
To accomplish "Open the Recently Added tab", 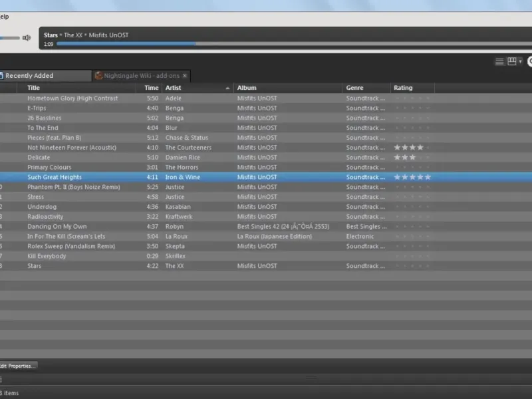I will pos(45,76).
